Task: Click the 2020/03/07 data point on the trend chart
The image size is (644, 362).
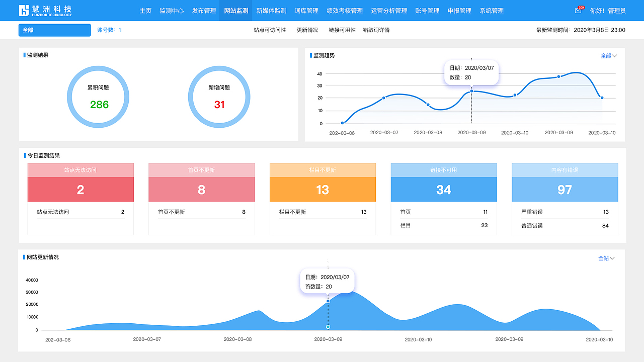Action: tap(471, 91)
